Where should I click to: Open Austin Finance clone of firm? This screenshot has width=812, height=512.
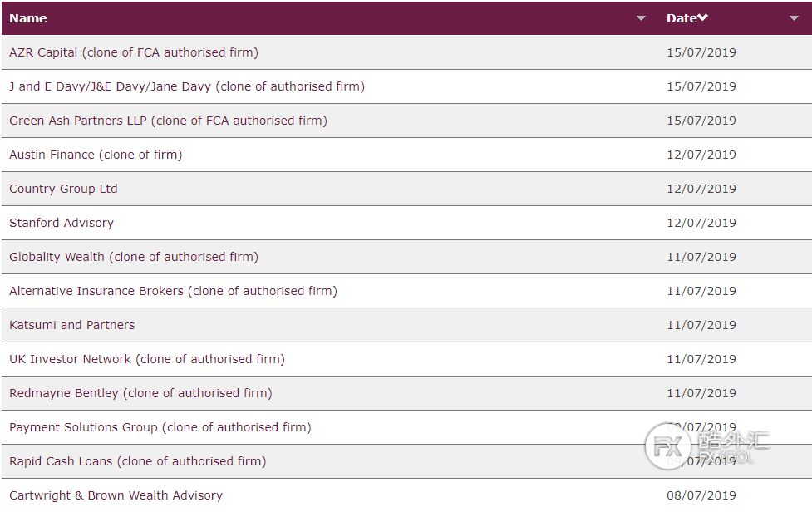(x=96, y=155)
